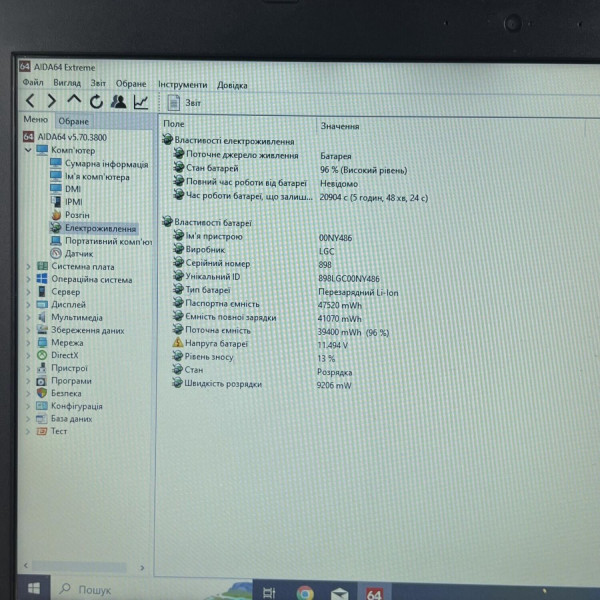This screenshot has height=600, width=600.
Task: Select the Розгін flame icon item
Action: [56, 215]
